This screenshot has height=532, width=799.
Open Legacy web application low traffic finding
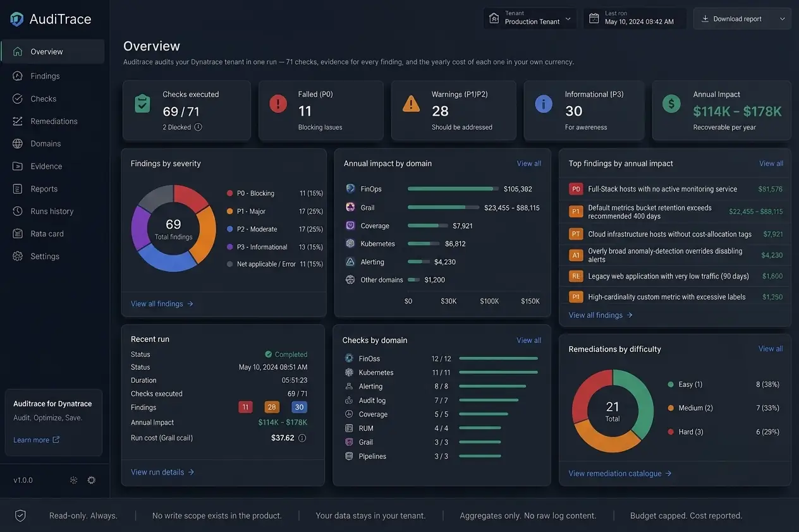[x=676, y=276]
